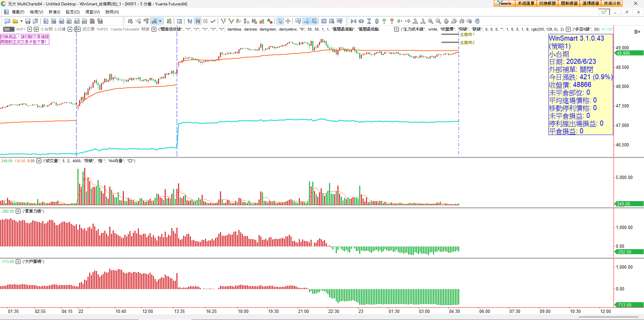The width and height of the screenshot is (644, 320).
Task: Expand the MXF1 symbol dropdown
Action: [30, 29]
